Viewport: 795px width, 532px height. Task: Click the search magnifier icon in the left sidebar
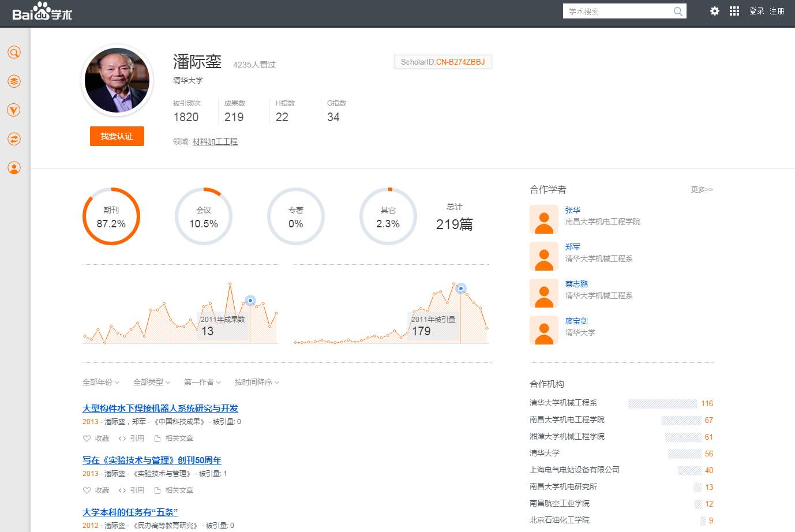[14, 53]
